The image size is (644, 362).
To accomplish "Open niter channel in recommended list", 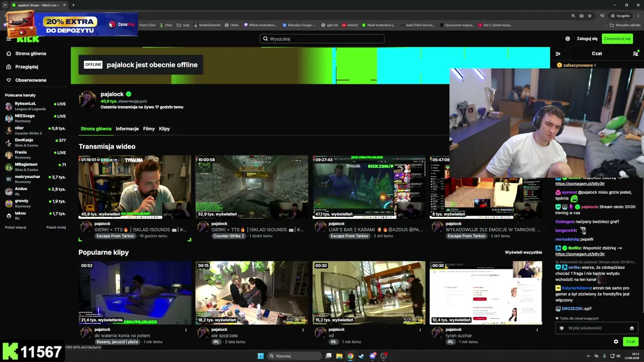I will tap(35, 130).
